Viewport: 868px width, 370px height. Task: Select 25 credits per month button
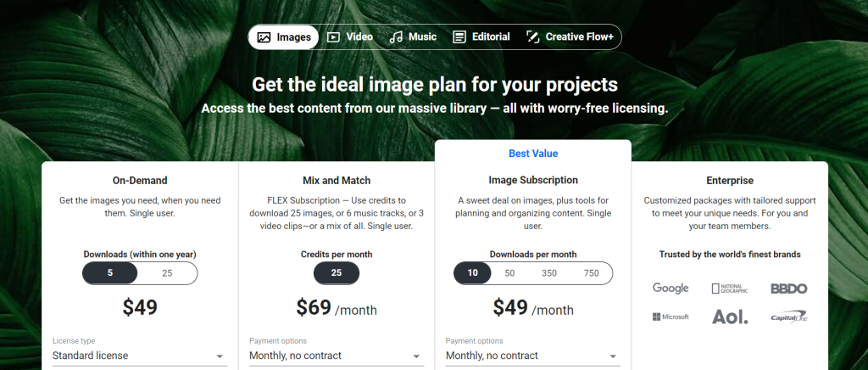point(337,273)
